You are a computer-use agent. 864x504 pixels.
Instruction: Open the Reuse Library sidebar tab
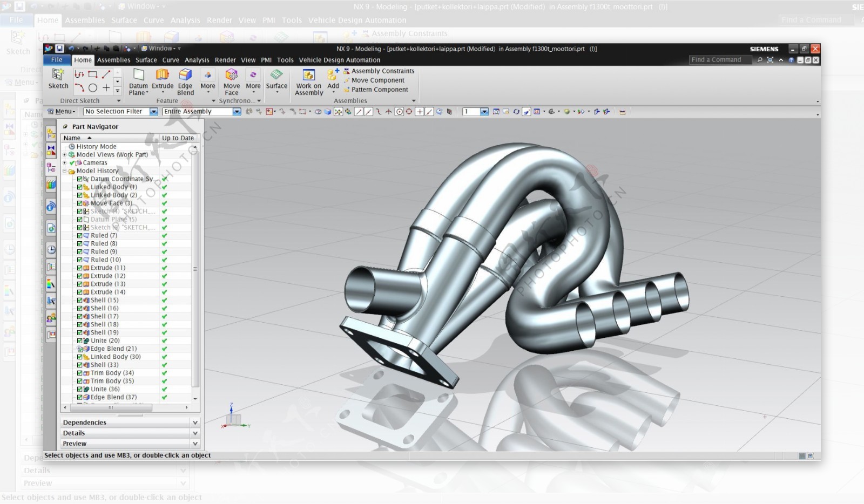pyautogui.click(x=51, y=185)
